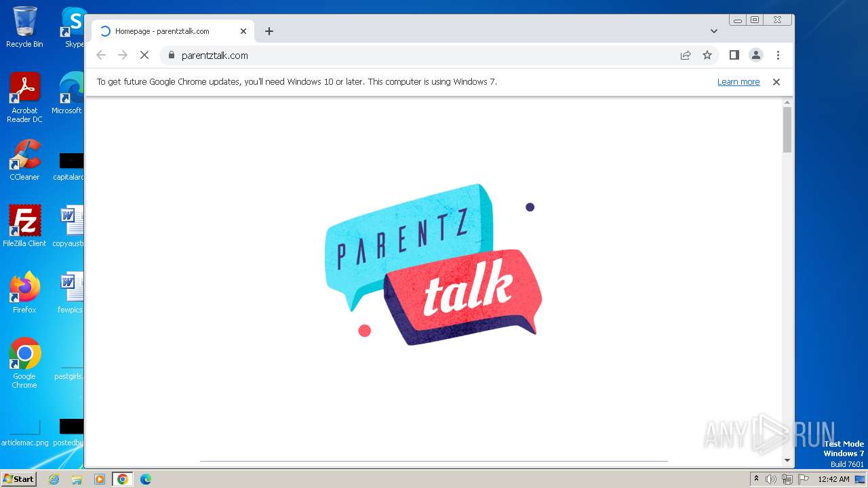Go forward in browser history

123,55
